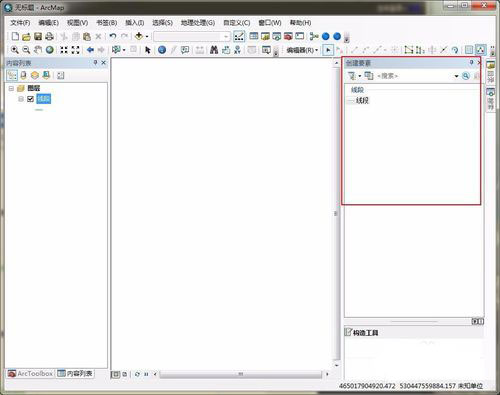Uncheck the 线段 layer visibility checkbox
This screenshot has height=395, width=500.
click(31, 99)
